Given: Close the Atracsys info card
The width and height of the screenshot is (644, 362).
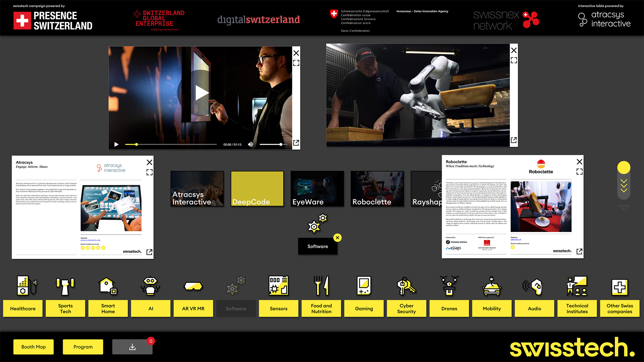Looking at the screenshot, I should tap(149, 162).
